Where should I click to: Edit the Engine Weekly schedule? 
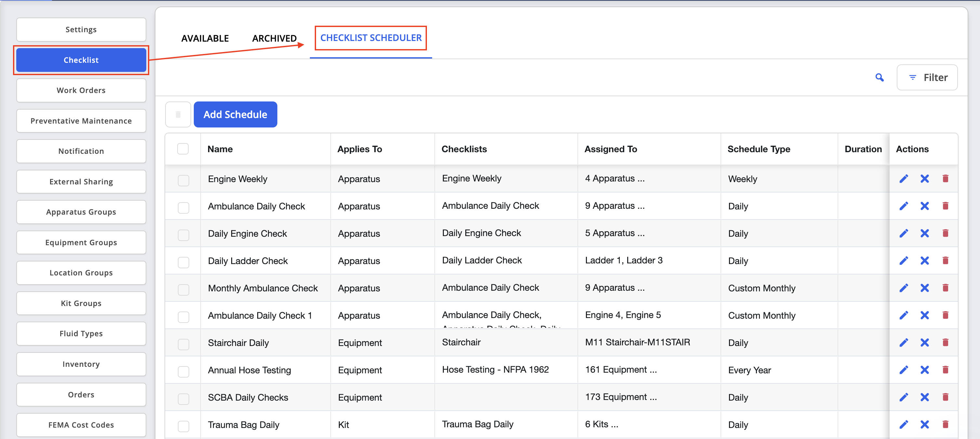[x=904, y=179]
